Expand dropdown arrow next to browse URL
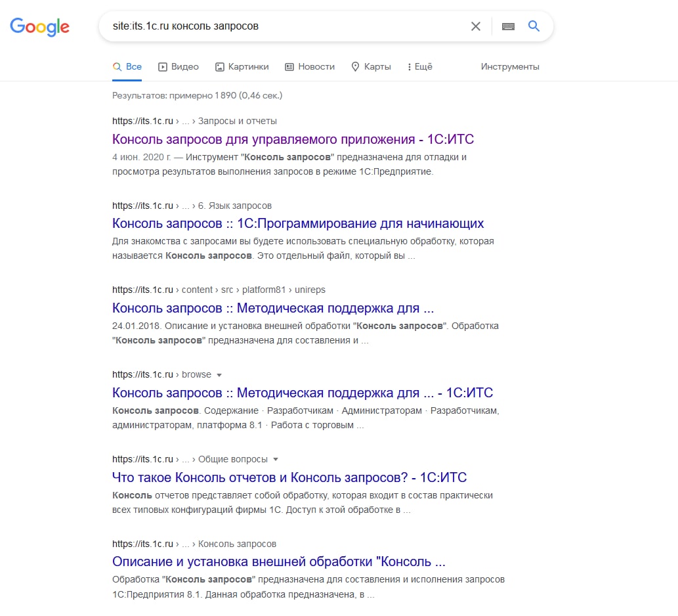The image size is (678, 616). [x=219, y=375]
